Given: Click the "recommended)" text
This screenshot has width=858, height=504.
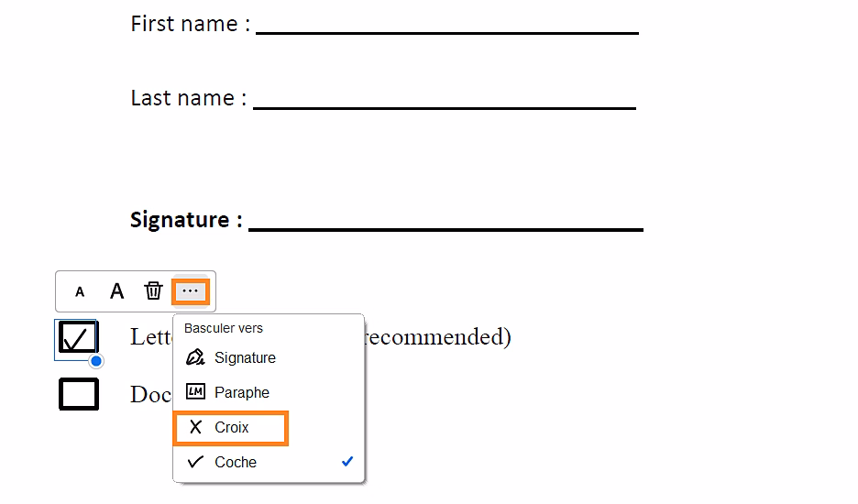Looking at the screenshot, I should pyautogui.click(x=438, y=337).
